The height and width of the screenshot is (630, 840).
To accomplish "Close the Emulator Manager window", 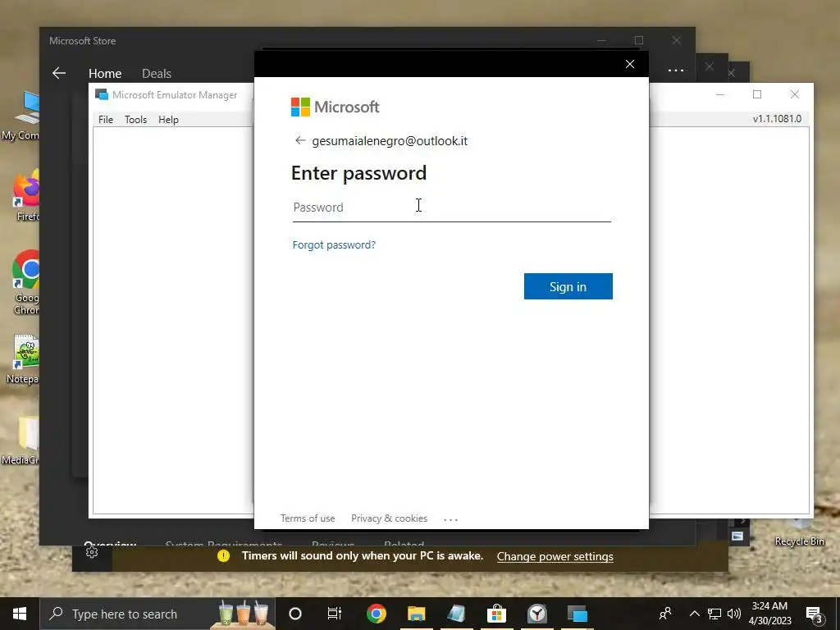I will pyautogui.click(x=795, y=94).
